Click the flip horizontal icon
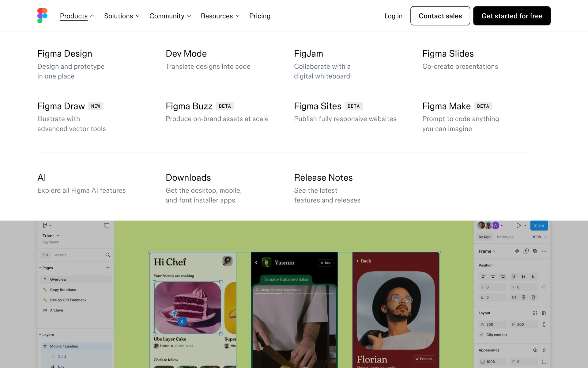Image resolution: width=588 pixels, height=368 pixels. (514, 297)
